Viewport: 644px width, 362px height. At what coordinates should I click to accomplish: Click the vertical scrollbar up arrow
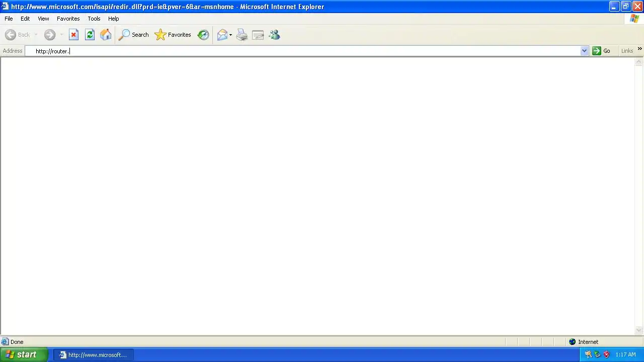point(639,62)
